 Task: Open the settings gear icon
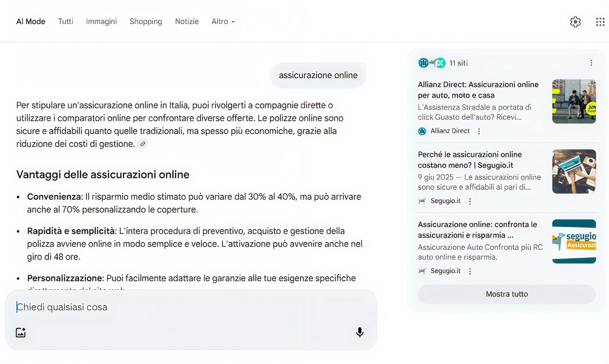tap(575, 22)
